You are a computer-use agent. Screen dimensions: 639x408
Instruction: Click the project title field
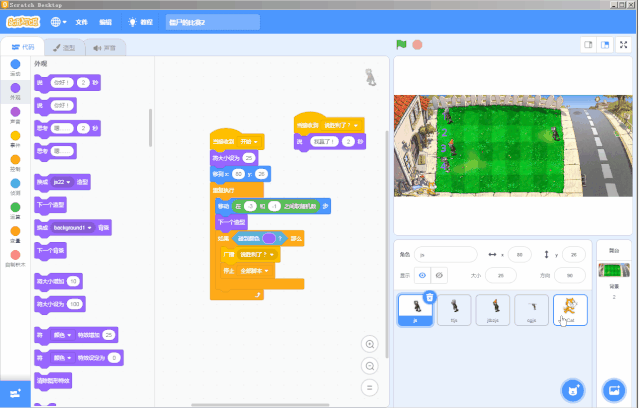click(x=213, y=22)
